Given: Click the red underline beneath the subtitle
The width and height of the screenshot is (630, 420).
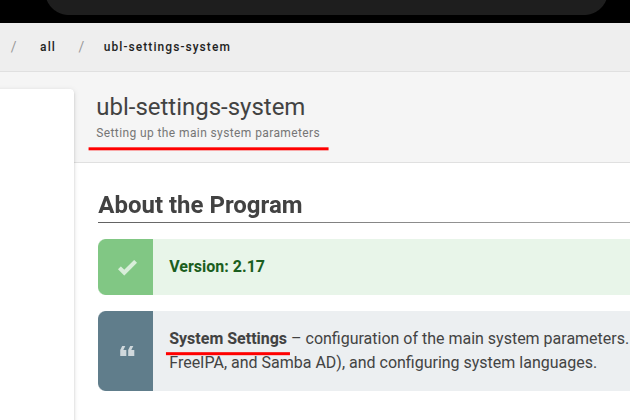Looking at the screenshot, I should (x=208, y=148).
